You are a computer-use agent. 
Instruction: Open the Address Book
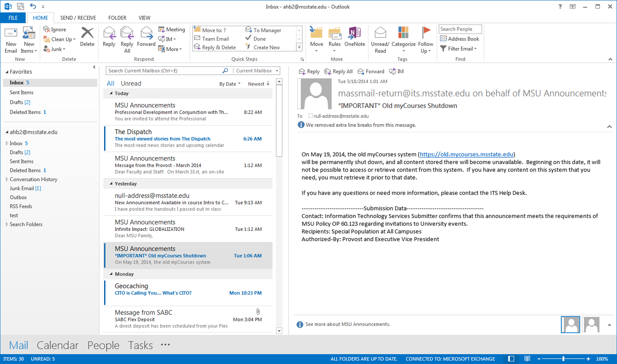pos(459,39)
